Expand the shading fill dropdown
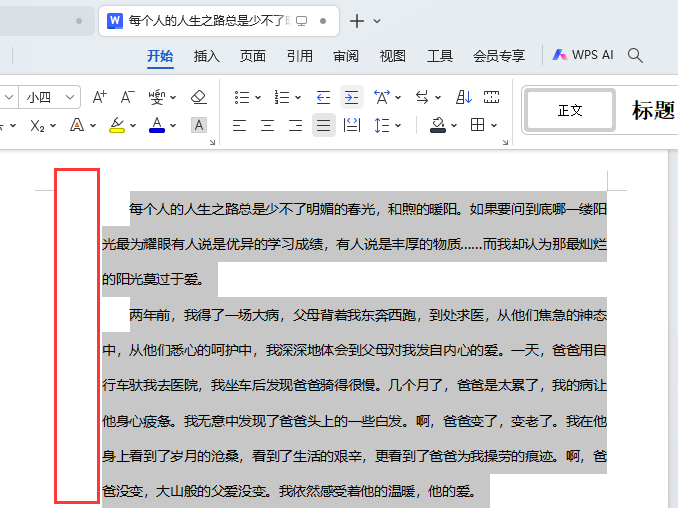 pyautogui.click(x=454, y=126)
